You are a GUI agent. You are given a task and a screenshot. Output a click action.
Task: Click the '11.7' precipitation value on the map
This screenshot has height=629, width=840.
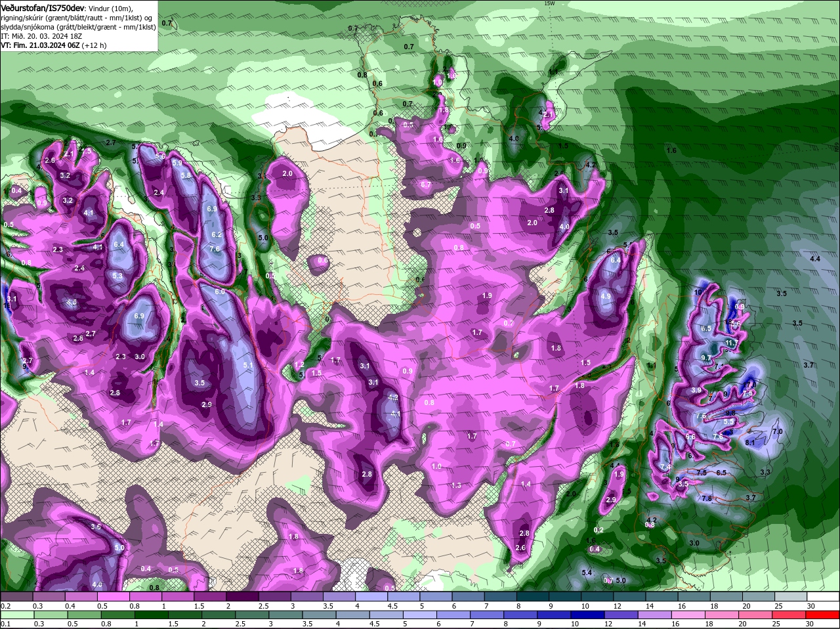point(732,343)
